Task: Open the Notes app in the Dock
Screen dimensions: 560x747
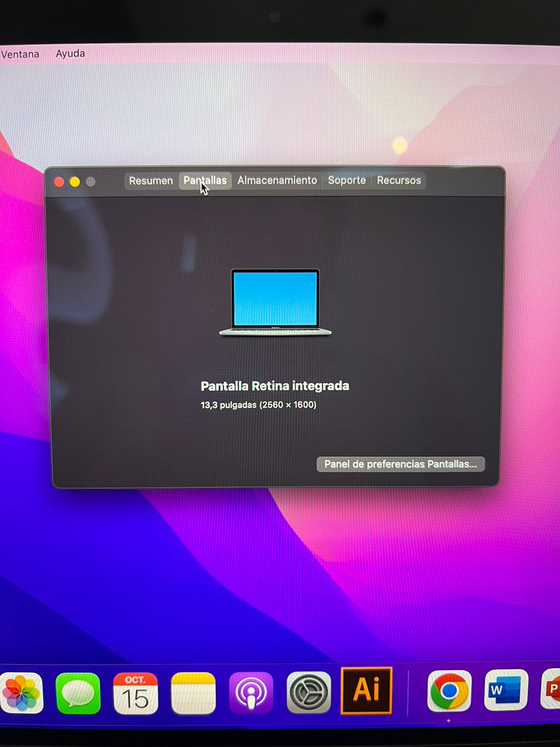Action: [x=193, y=693]
